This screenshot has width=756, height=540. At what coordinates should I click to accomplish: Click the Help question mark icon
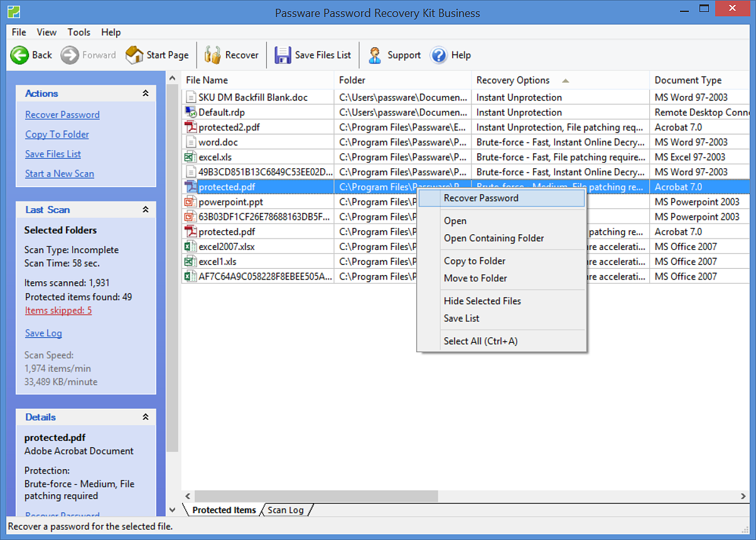point(438,55)
